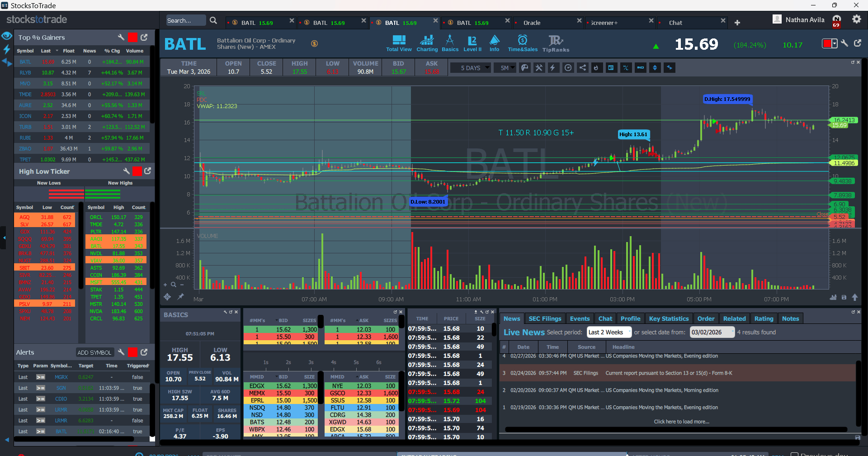The image size is (868, 456).
Task: Click the search magnifier icon
Action: click(x=213, y=20)
